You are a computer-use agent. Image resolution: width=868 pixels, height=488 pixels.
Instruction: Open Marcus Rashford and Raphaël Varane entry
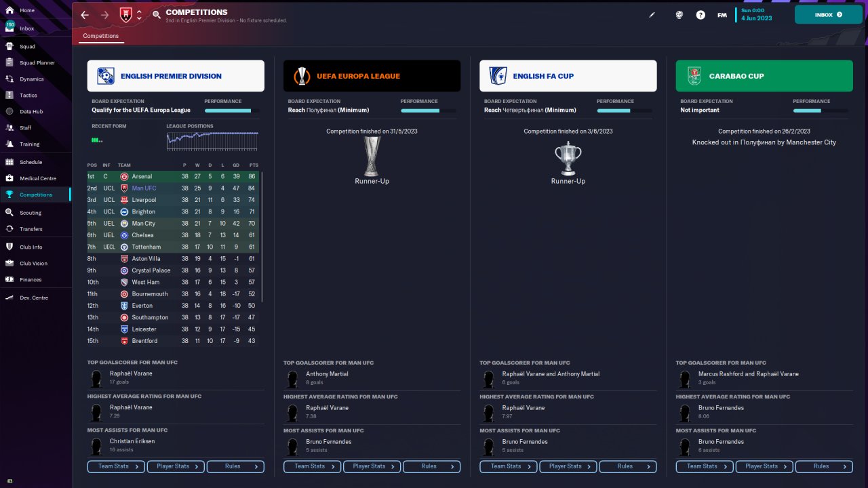749,374
